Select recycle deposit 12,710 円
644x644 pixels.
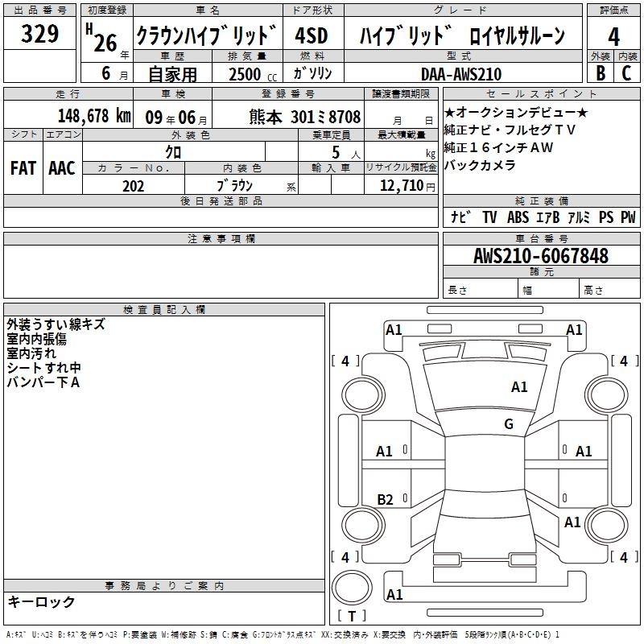click(407, 186)
